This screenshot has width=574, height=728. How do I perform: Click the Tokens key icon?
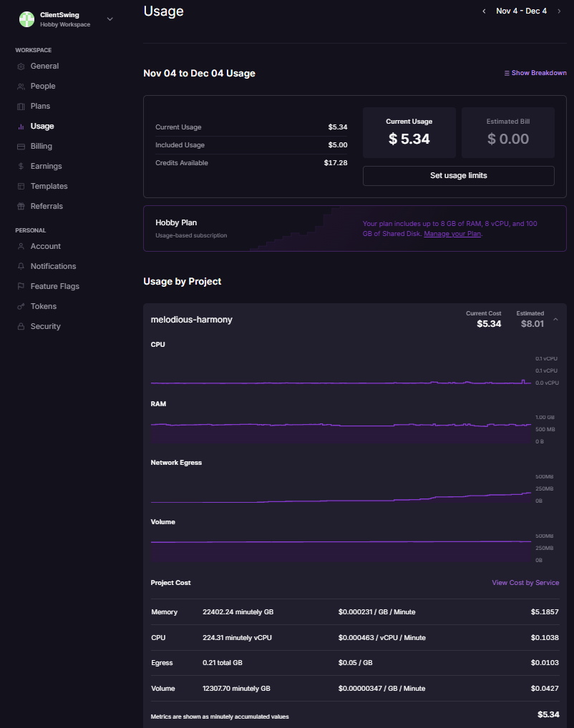coord(21,307)
